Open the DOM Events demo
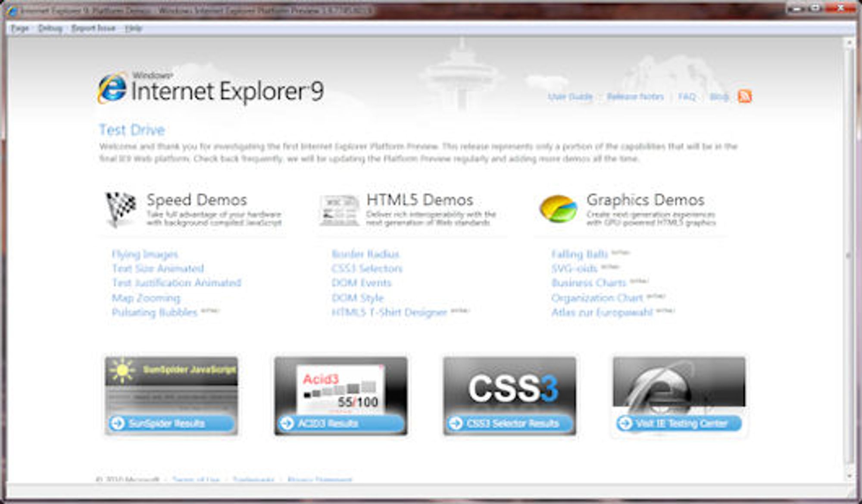This screenshot has width=862, height=504. point(362,283)
